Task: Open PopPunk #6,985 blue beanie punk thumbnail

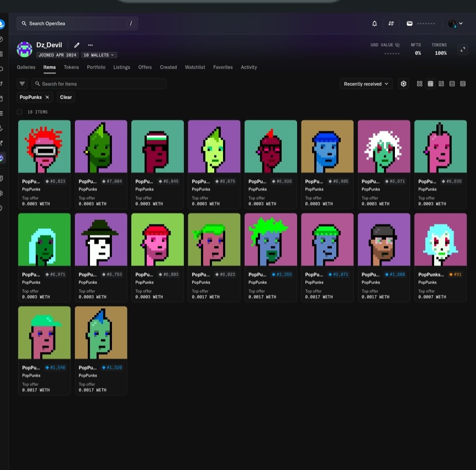Action: pyautogui.click(x=327, y=146)
